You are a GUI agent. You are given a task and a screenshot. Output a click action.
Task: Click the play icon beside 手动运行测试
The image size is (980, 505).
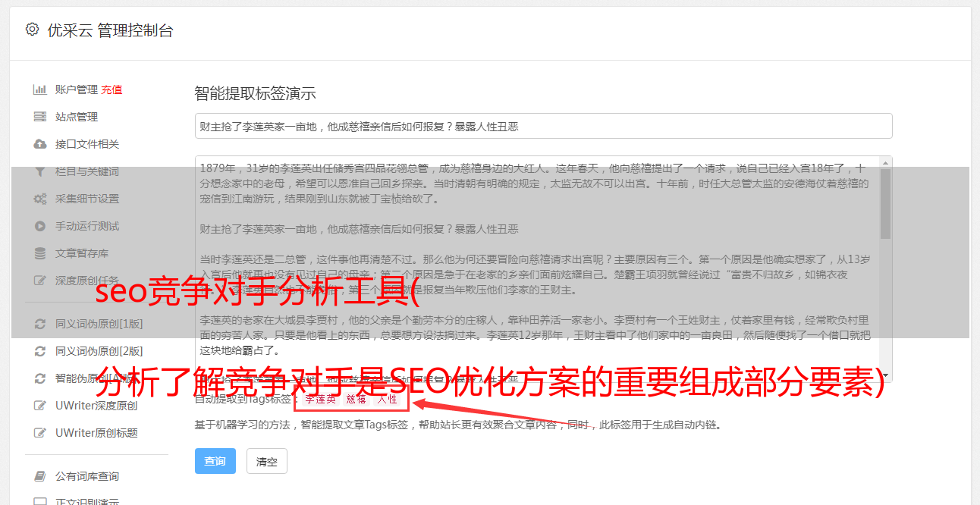point(40,226)
